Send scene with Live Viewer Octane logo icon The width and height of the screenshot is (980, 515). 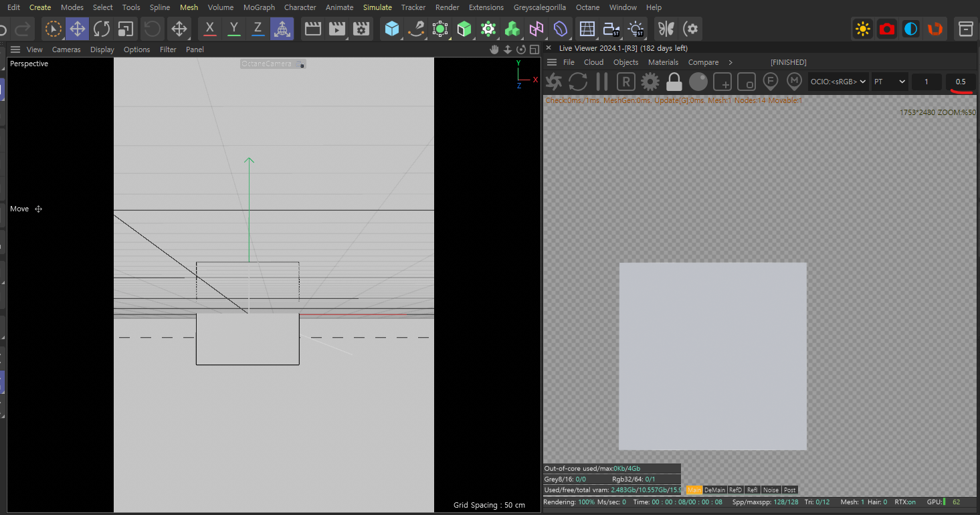[554, 82]
